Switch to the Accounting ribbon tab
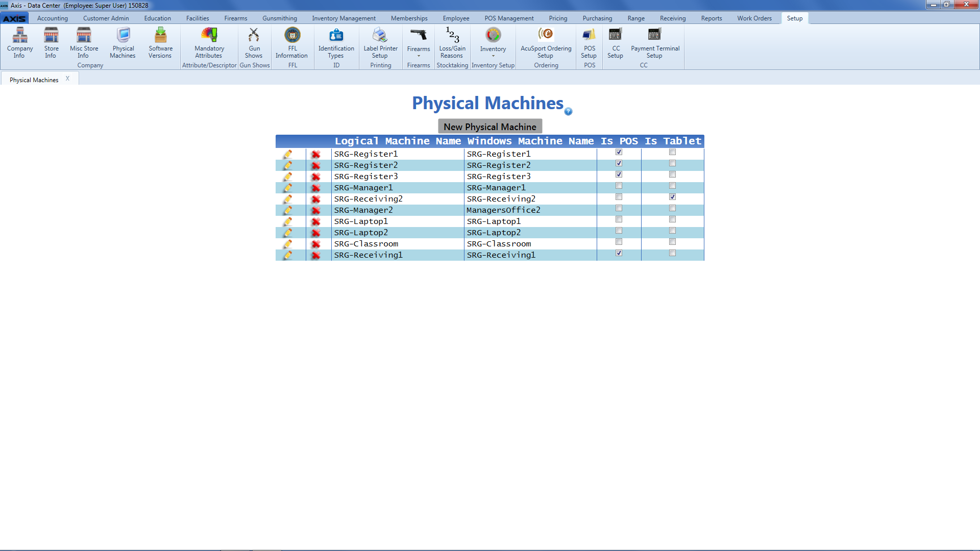Screen dimensions: 980x551 53,18
